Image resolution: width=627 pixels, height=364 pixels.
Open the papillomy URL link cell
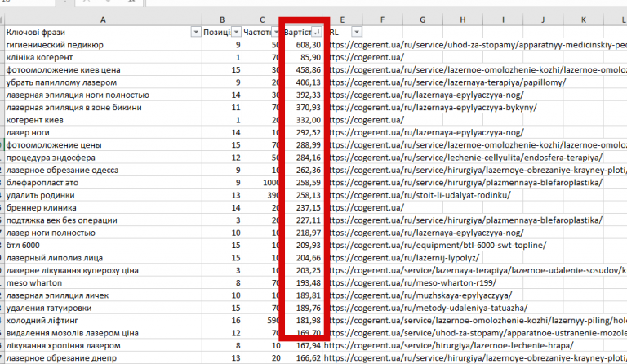pos(447,82)
